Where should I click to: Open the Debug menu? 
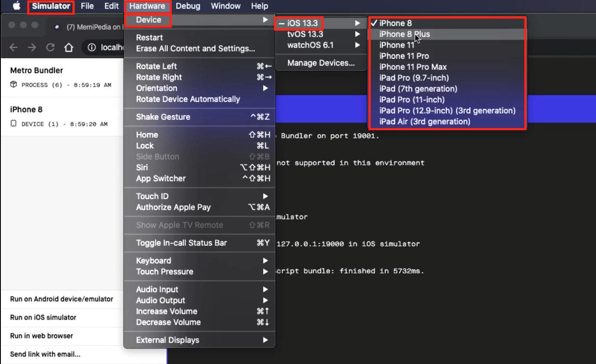click(x=188, y=6)
